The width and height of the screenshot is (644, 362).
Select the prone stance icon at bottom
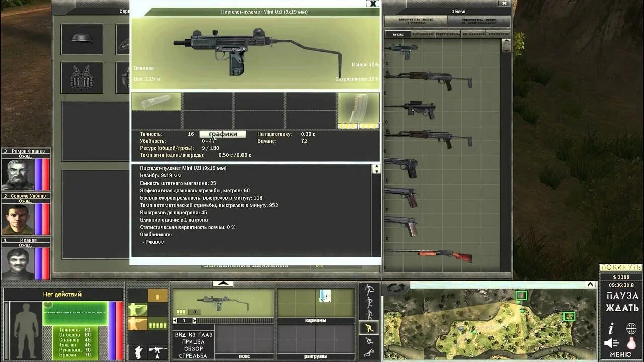(x=369, y=353)
